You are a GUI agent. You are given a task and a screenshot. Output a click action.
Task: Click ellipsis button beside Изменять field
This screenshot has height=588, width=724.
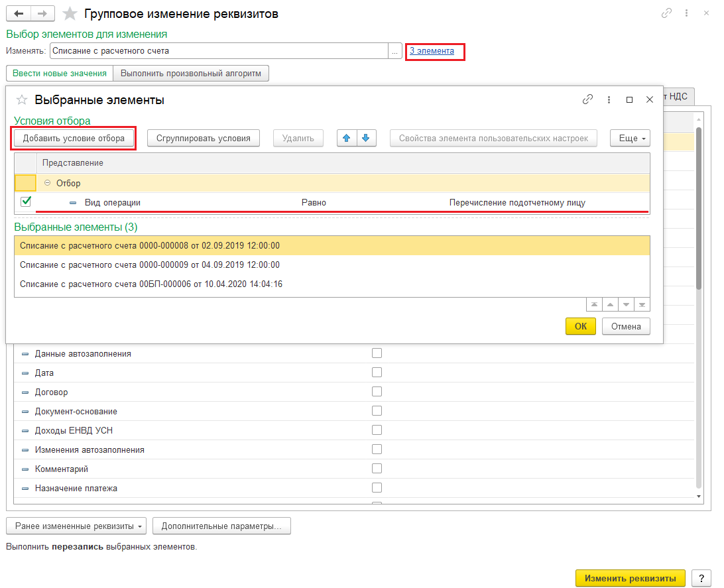pyautogui.click(x=394, y=51)
